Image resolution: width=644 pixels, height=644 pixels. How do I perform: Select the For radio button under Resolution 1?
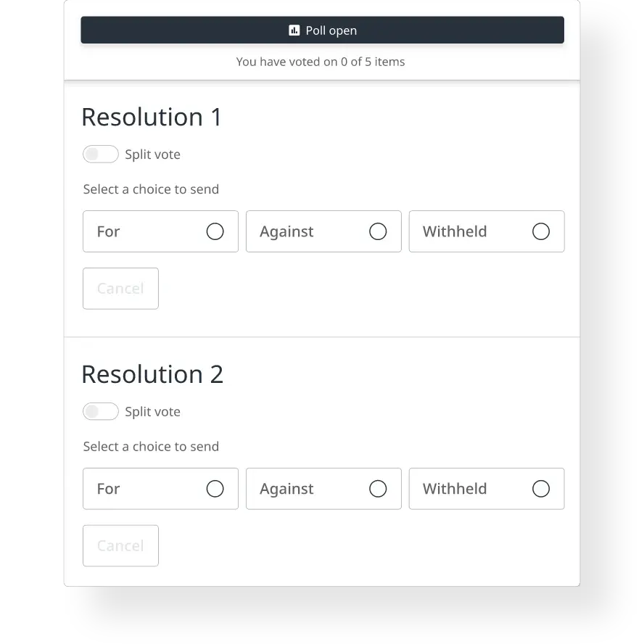(x=215, y=231)
